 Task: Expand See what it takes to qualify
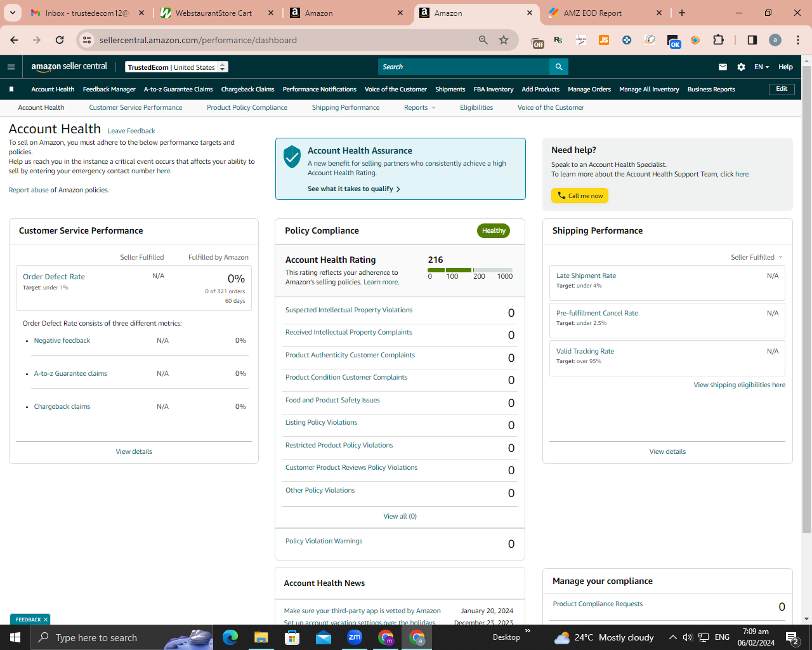pyautogui.click(x=354, y=189)
